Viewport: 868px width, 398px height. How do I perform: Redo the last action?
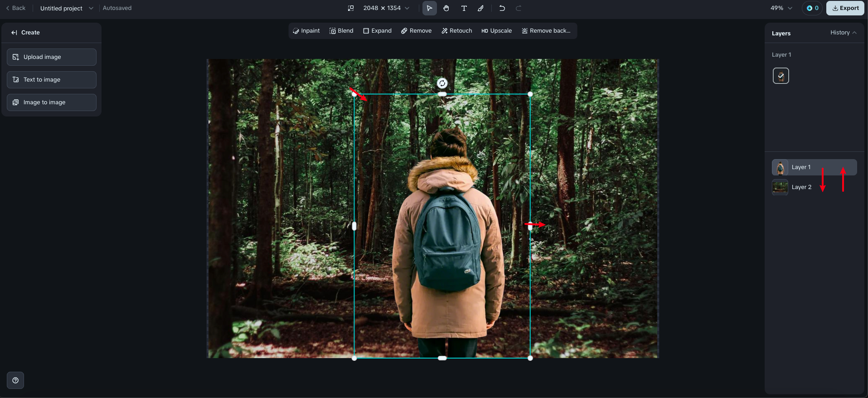pos(519,8)
